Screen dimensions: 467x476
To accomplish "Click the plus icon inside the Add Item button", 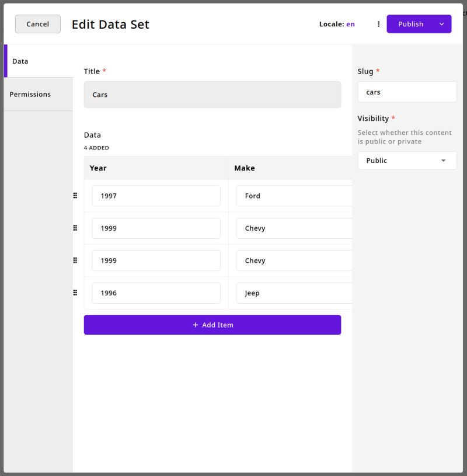I will (196, 325).
